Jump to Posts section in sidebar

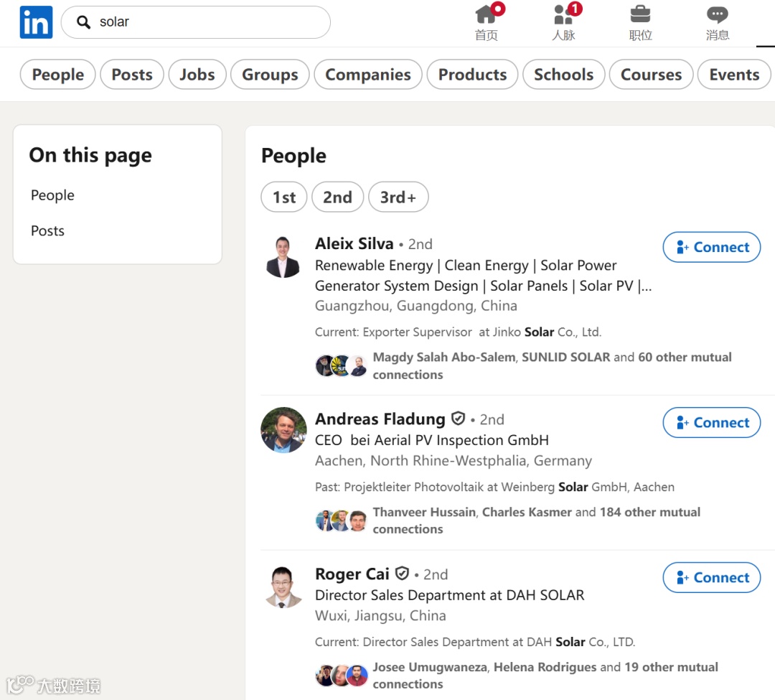47,231
